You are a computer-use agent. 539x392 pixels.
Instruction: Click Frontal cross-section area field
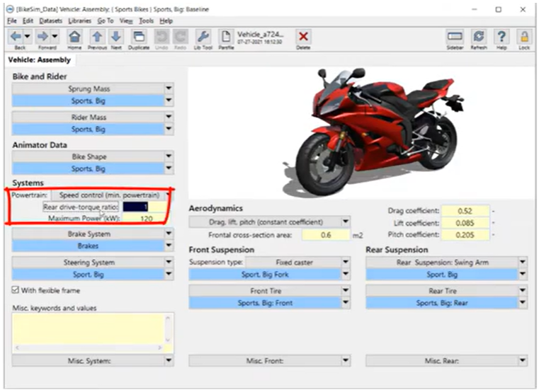[326, 235]
